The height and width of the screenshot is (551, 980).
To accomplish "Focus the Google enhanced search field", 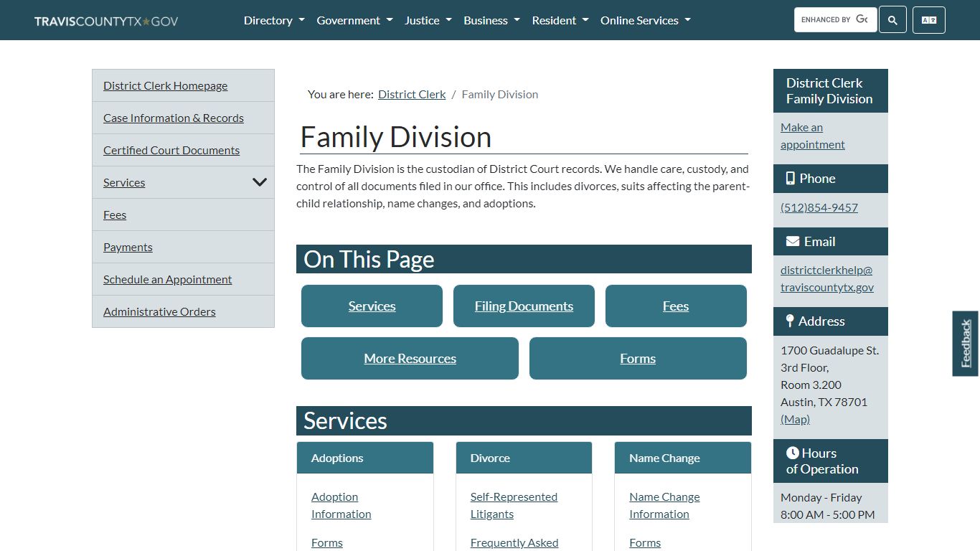I will (x=835, y=20).
